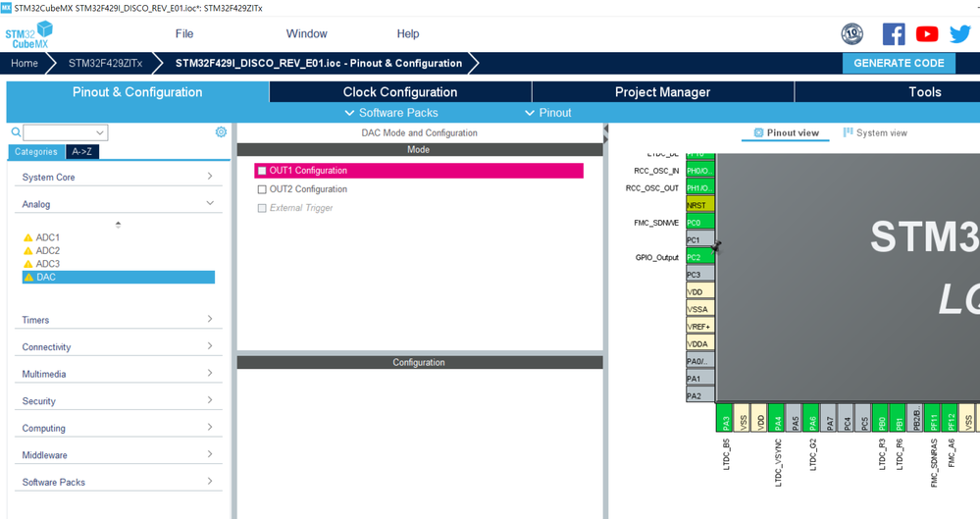The height and width of the screenshot is (519, 980).
Task: Click the ADC3 warning icon
Action: [x=28, y=264]
